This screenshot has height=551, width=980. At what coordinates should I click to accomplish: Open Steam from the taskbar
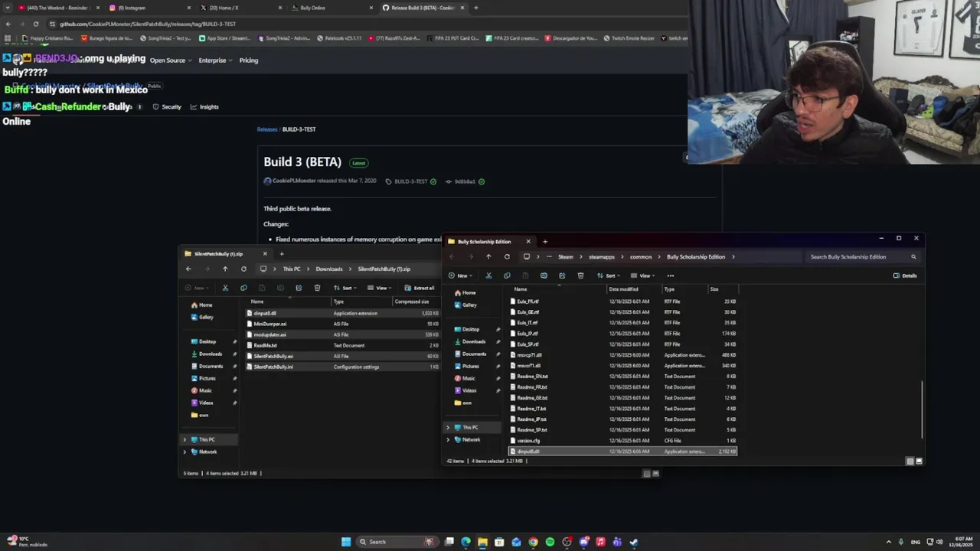(x=634, y=542)
